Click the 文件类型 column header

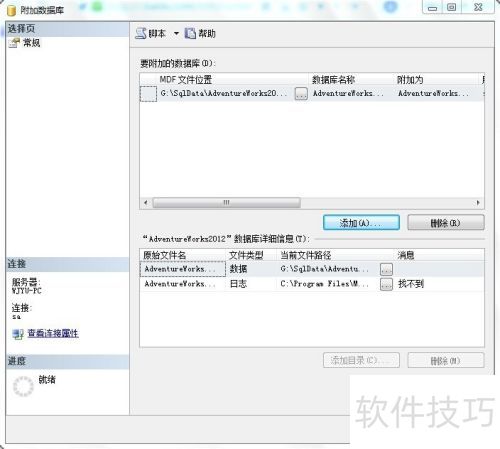(246, 255)
